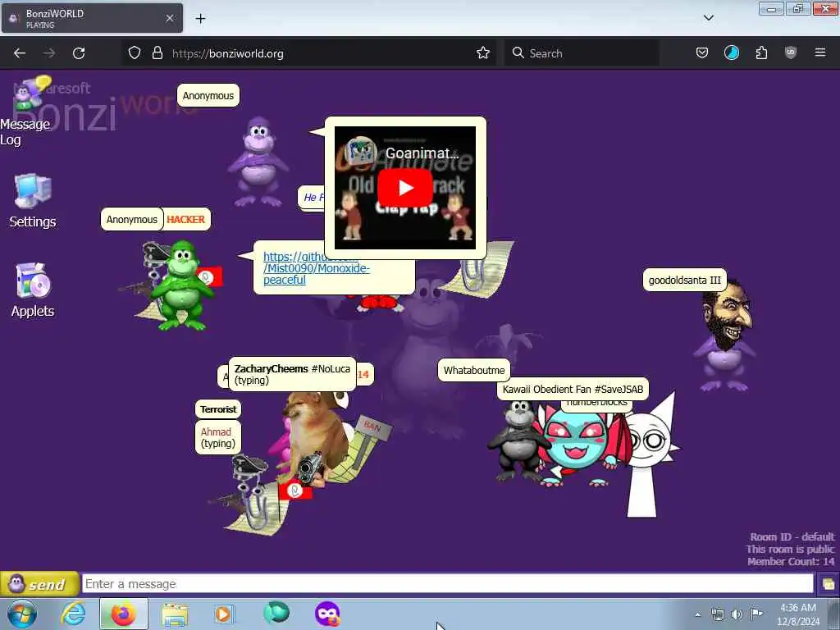Focus the Enter a message field
Screen dimensions: 840x630
coord(447,584)
